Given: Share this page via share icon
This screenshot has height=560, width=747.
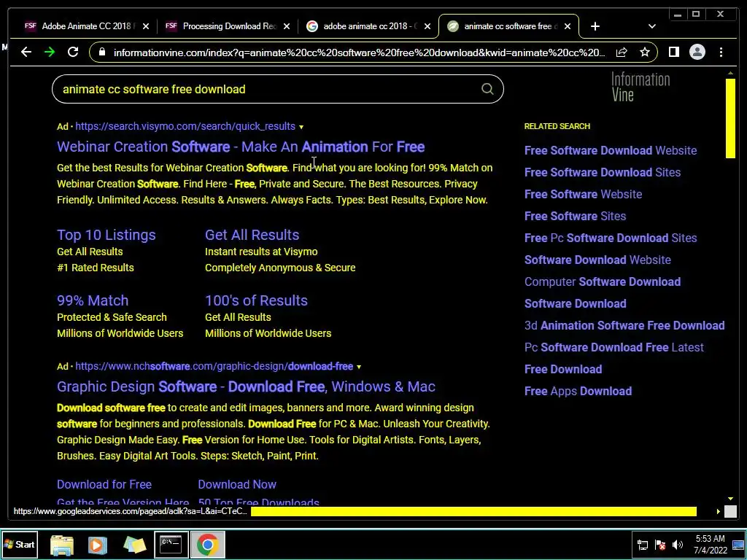Looking at the screenshot, I should point(622,52).
